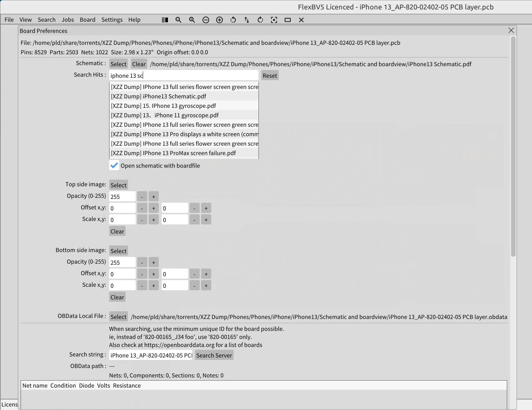Increase Bottom side image Scale x
Screen dimensions: 532x410
click(x=154, y=285)
